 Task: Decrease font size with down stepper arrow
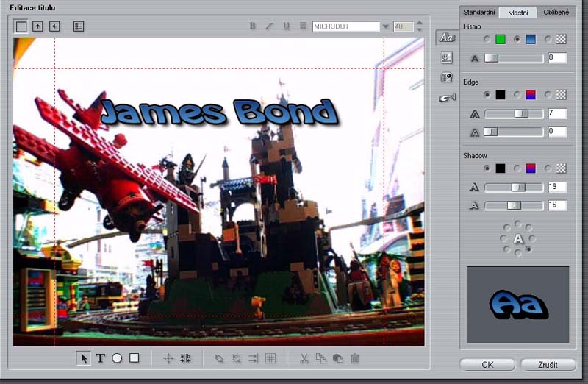tap(419, 30)
